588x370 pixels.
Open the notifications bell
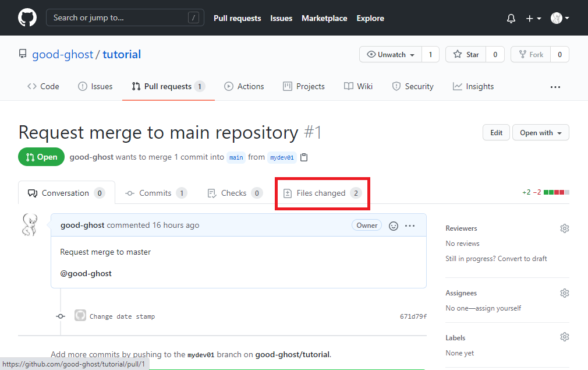tap(511, 18)
